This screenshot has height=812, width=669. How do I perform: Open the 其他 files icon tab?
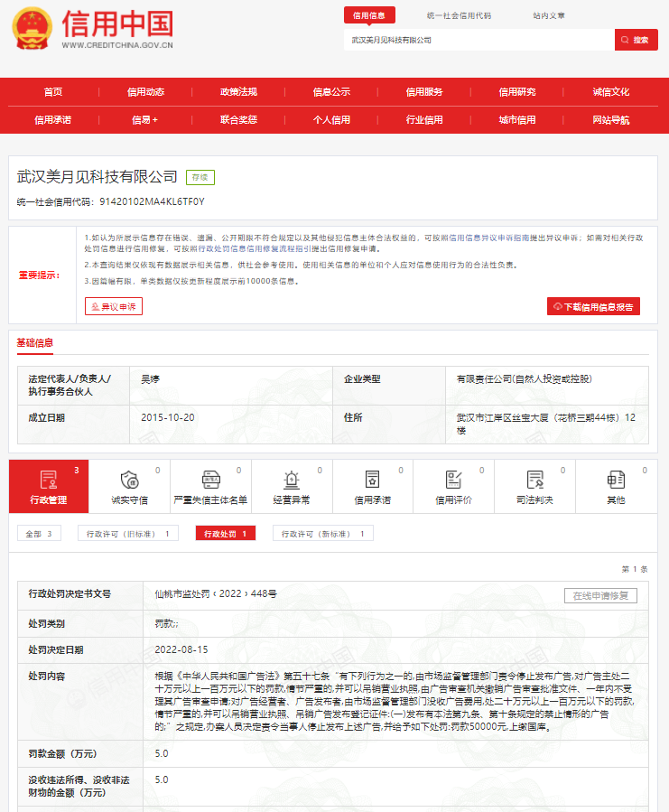[x=616, y=486]
